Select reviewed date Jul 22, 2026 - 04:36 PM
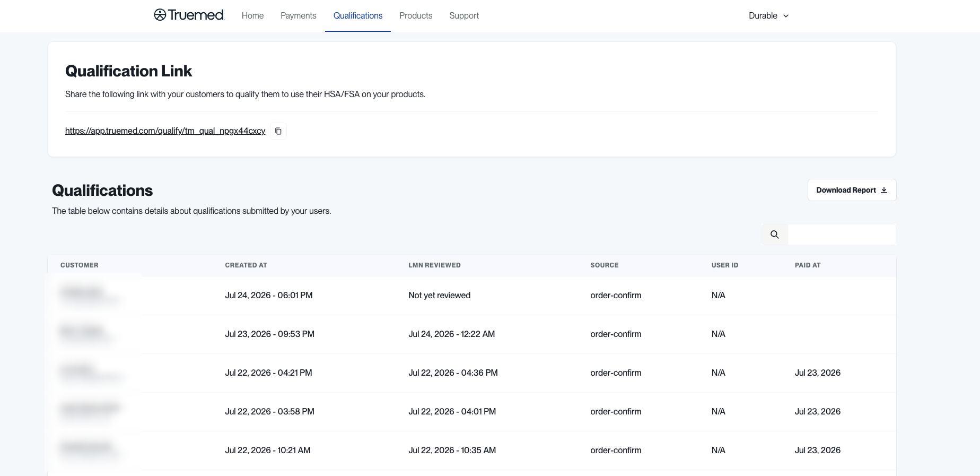 (x=453, y=373)
